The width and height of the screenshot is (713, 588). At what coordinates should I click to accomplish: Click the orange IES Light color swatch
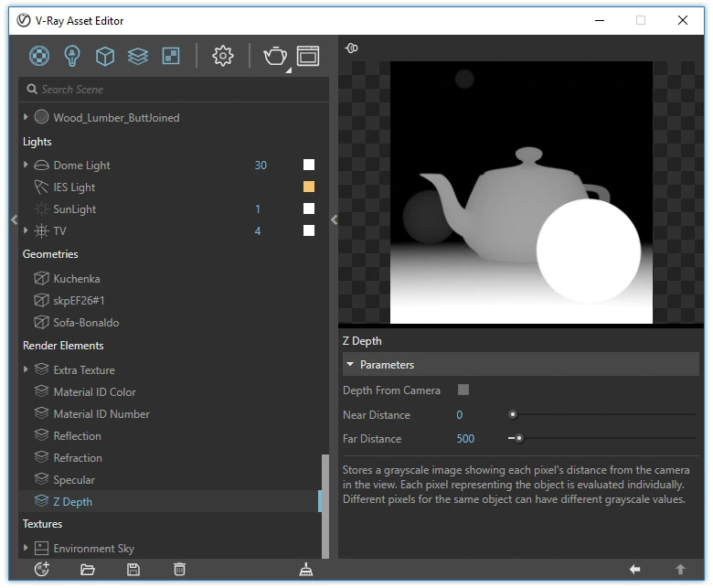(309, 187)
